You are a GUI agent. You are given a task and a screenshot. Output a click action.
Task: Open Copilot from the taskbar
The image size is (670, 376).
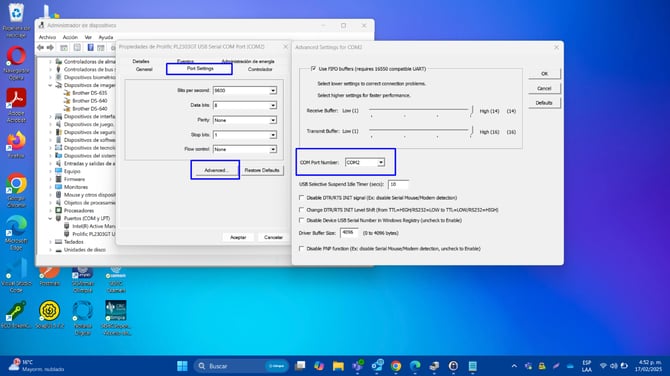tap(319, 366)
